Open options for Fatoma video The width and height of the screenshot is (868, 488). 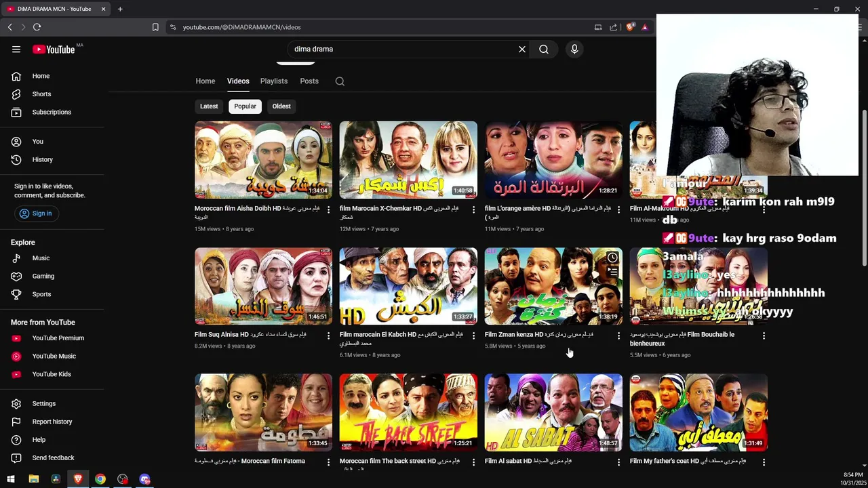coord(328,462)
